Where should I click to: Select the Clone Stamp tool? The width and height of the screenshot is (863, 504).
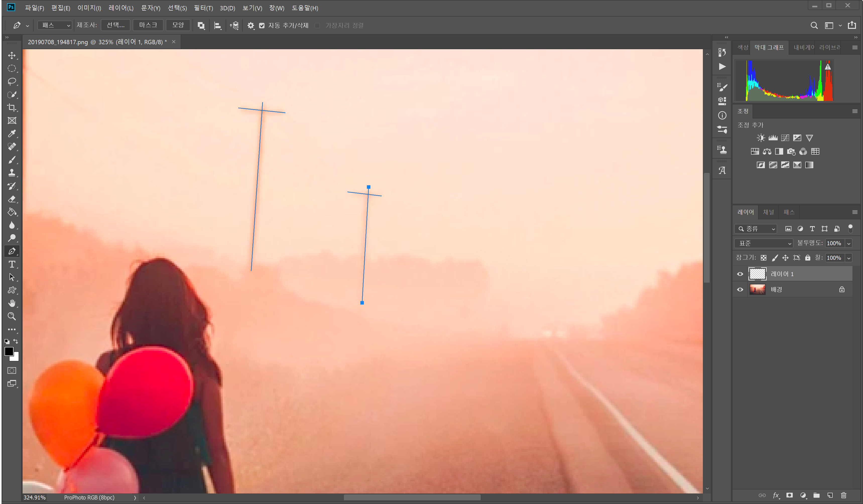(x=12, y=173)
